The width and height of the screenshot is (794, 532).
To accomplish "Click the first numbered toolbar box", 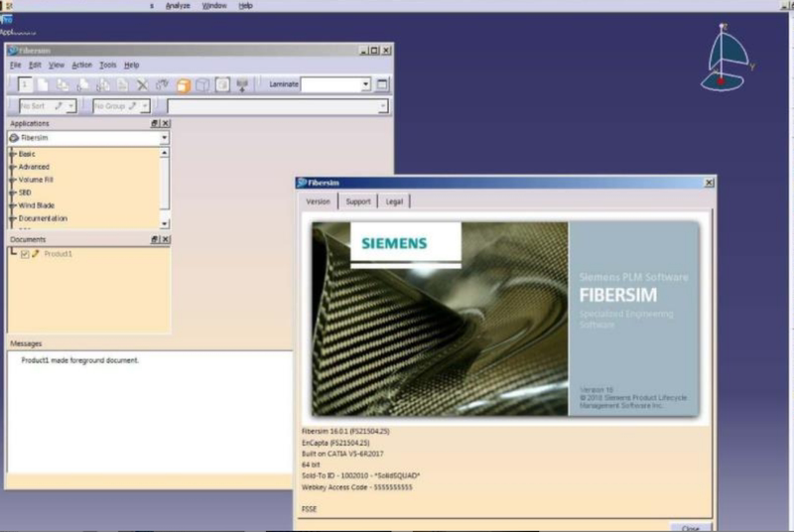I will click(25, 84).
